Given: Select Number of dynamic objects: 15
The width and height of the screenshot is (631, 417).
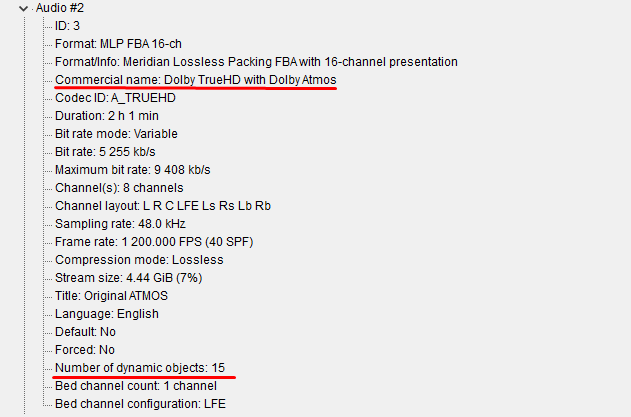Looking at the screenshot, I should [140, 368].
